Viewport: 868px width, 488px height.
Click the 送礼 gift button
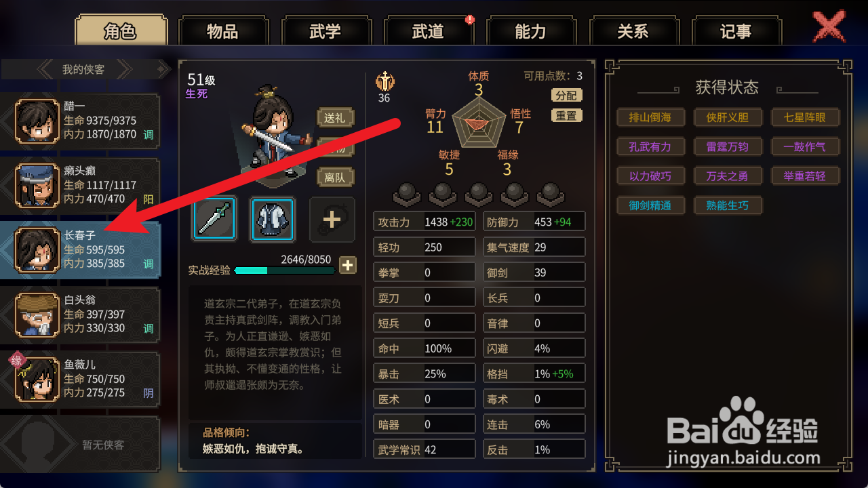tap(335, 118)
